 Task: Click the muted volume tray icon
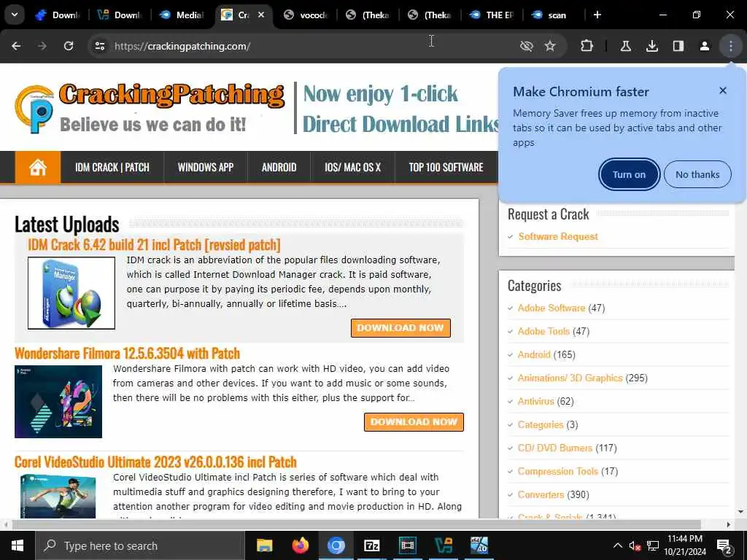click(635, 545)
